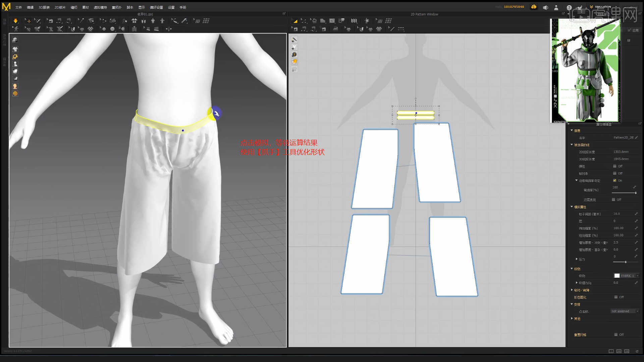644x362 pixels.
Task: Click the 弯曲率 slider handle
Action: click(635, 193)
